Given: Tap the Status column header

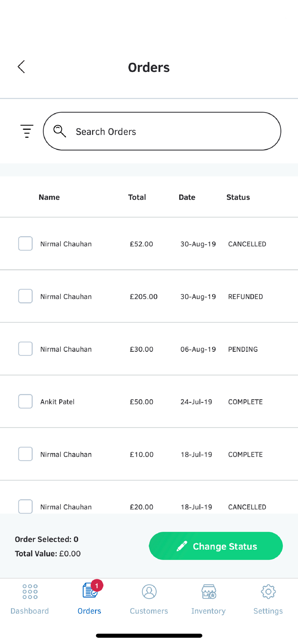Looking at the screenshot, I should (238, 197).
